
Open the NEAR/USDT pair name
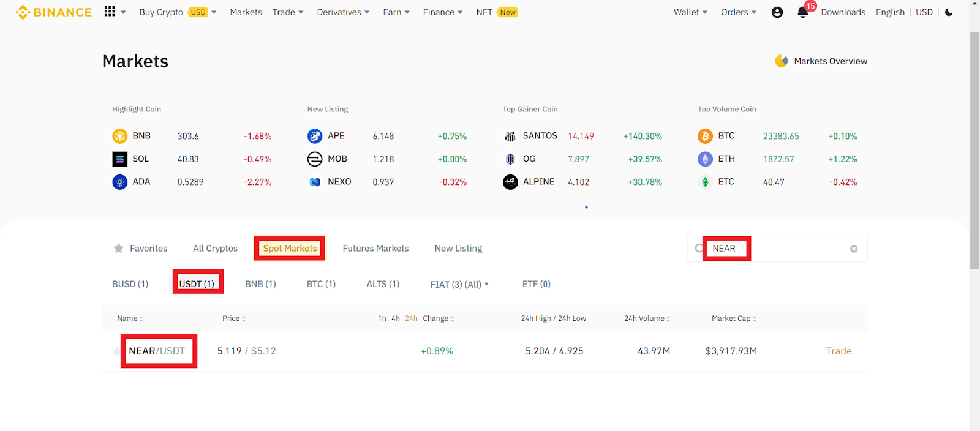pyautogui.click(x=157, y=351)
